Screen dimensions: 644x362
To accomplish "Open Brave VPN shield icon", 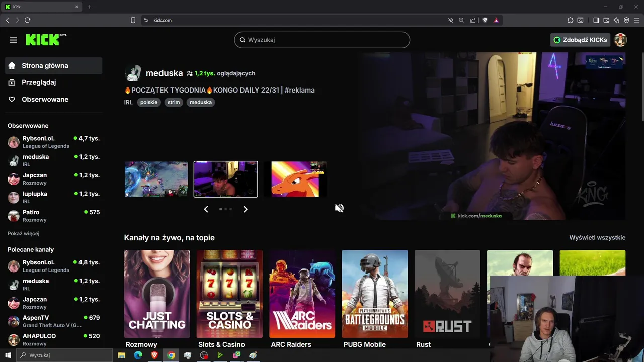I will [626, 20].
